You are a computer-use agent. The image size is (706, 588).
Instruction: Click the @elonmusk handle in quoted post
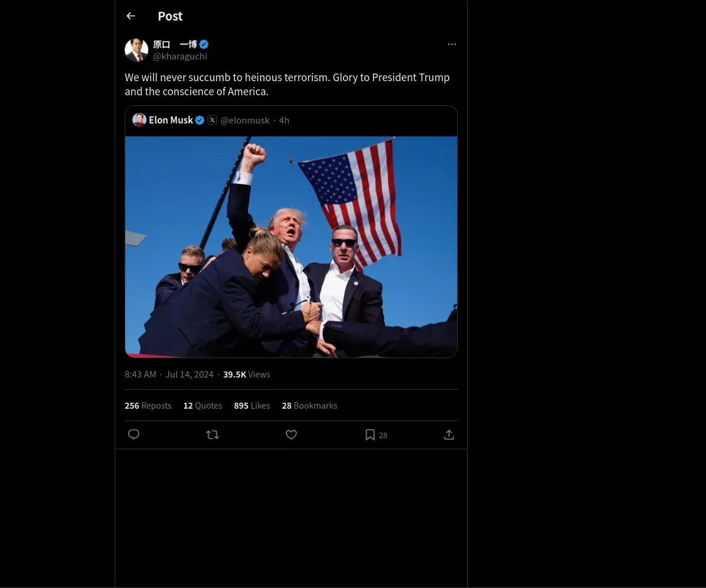tap(245, 121)
